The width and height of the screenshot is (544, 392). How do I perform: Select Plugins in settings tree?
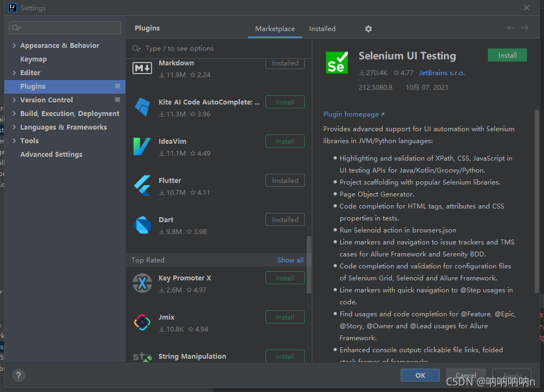[x=65, y=87]
